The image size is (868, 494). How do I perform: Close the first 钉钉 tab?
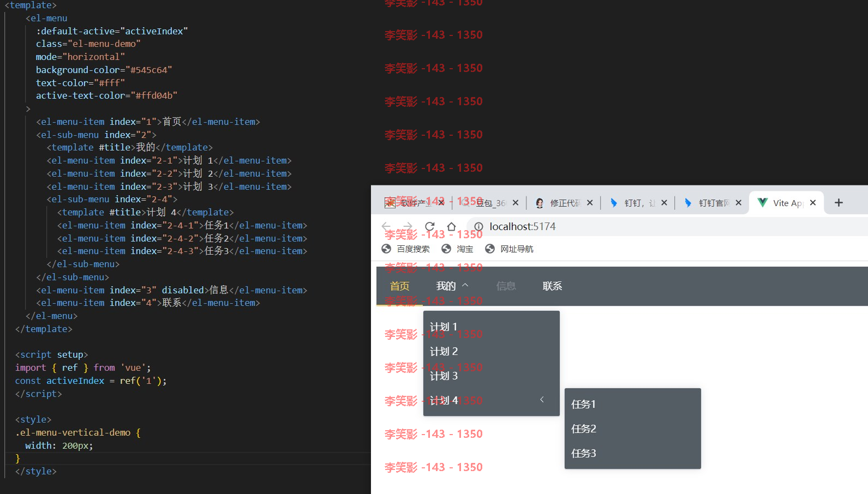[x=664, y=203]
